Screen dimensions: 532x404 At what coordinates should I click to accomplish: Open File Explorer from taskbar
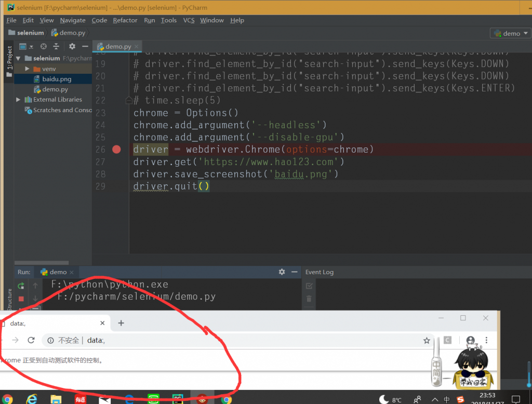(x=56, y=399)
